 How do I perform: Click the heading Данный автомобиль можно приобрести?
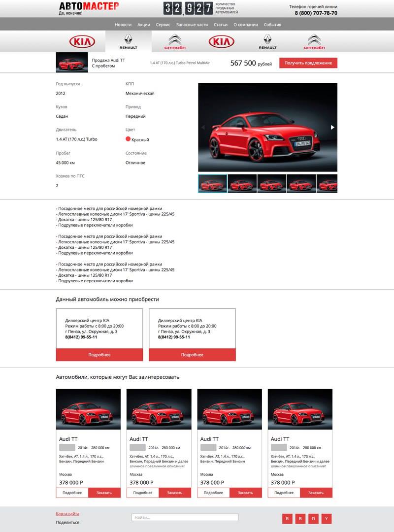pos(107,299)
